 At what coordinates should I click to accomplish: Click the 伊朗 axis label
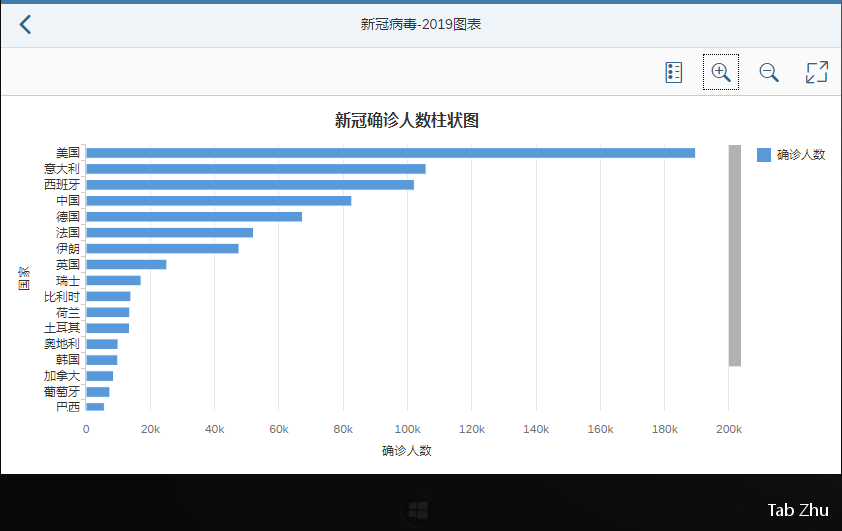click(68, 249)
